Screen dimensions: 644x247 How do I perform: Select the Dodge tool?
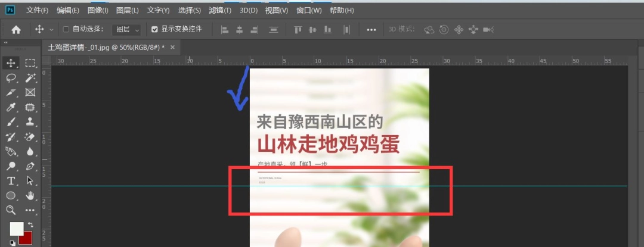coord(11,166)
